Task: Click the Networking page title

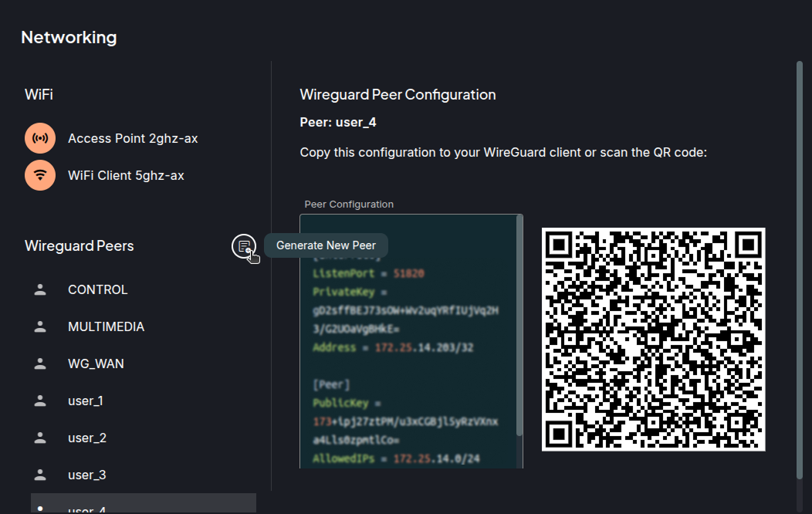Action: (x=69, y=37)
